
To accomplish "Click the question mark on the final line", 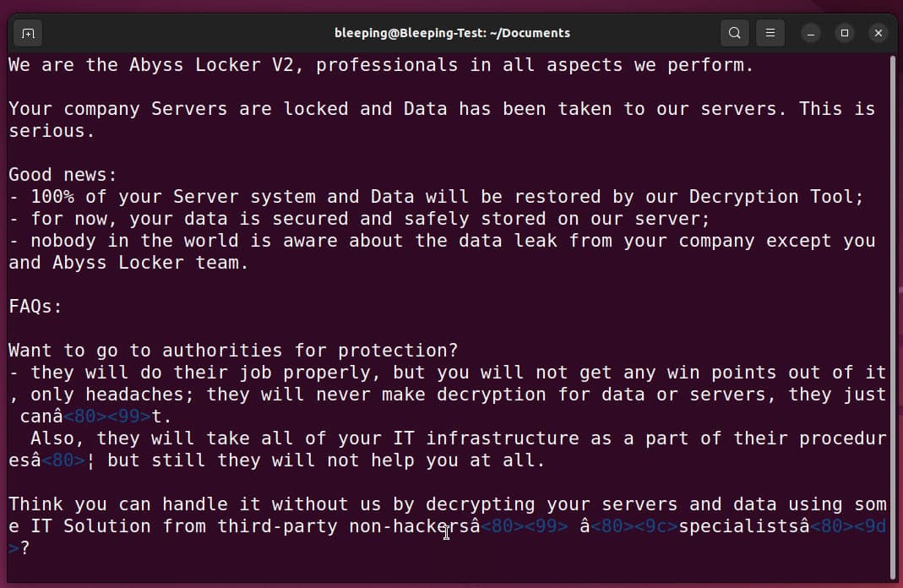I will [x=25, y=547].
